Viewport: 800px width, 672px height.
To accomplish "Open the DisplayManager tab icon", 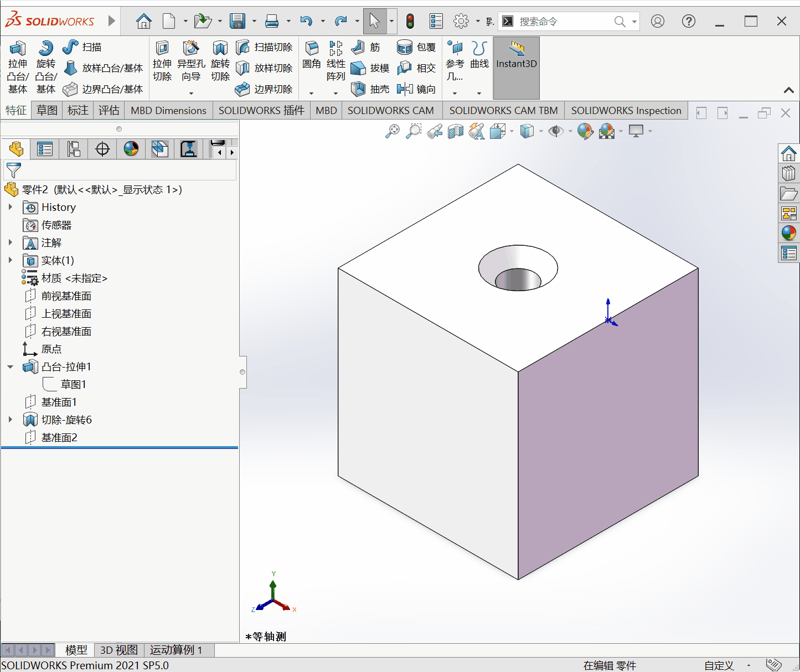I will (x=131, y=149).
